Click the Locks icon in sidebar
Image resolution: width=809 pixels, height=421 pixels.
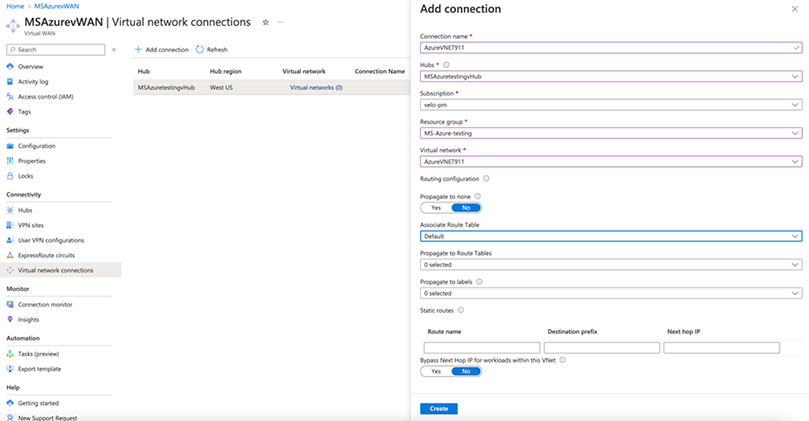tap(10, 176)
